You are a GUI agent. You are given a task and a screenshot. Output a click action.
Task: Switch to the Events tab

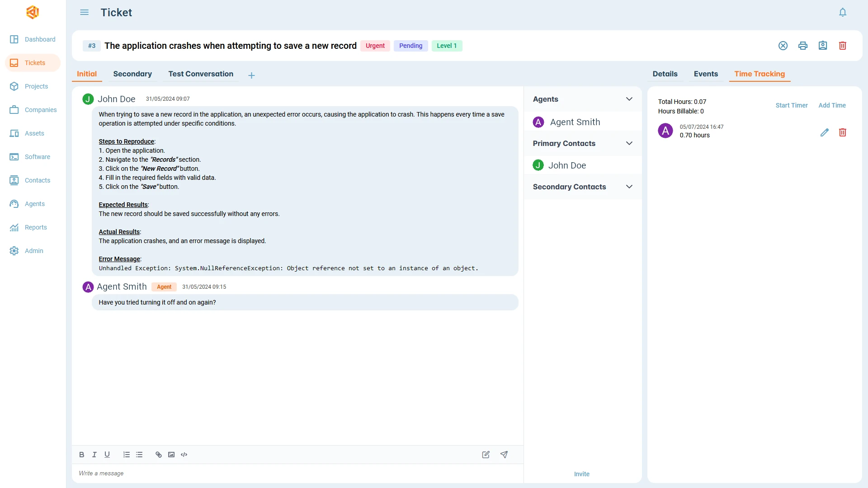[706, 74]
